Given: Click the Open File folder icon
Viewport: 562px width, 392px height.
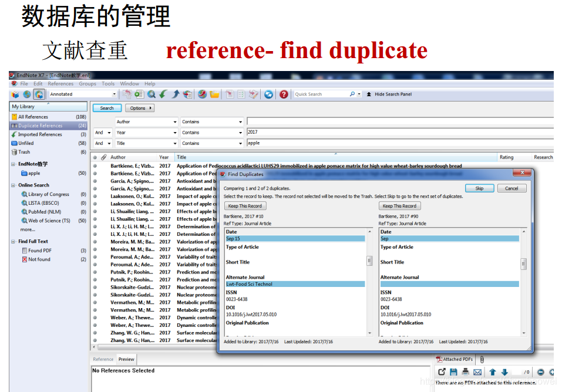Looking at the screenshot, I should point(214,94).
